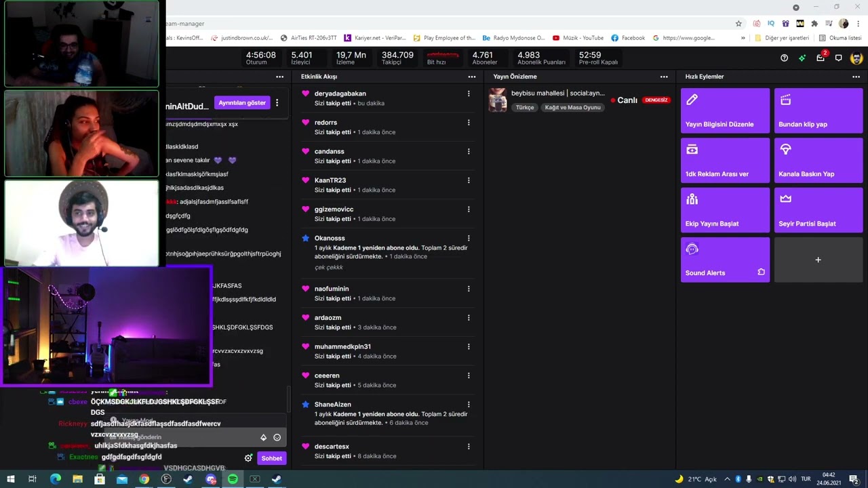Open the emote picker in chat box

pyautogui.click(x=277, y=437)
